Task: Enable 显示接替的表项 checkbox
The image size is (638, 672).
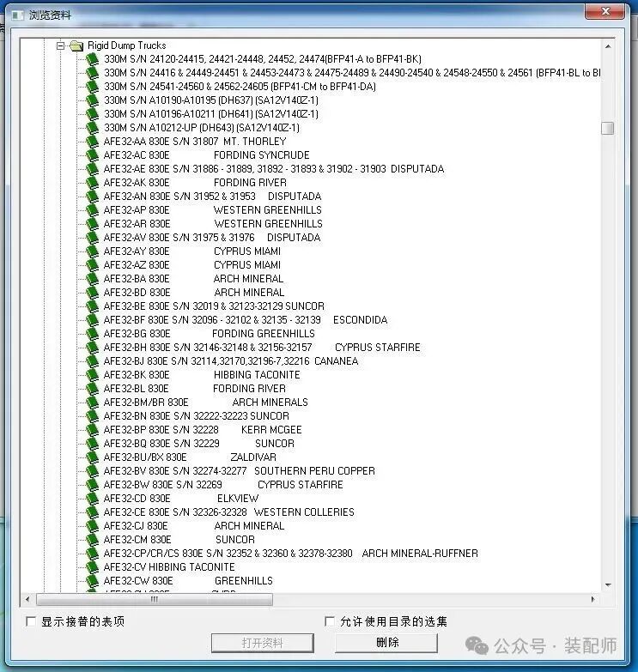Action: coord(30,621)
